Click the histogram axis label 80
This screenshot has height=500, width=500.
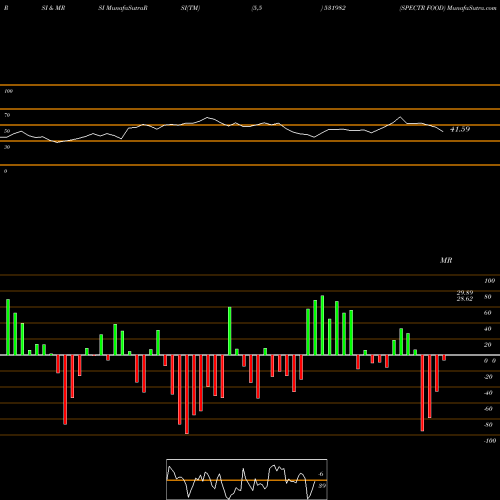[488, 297]
